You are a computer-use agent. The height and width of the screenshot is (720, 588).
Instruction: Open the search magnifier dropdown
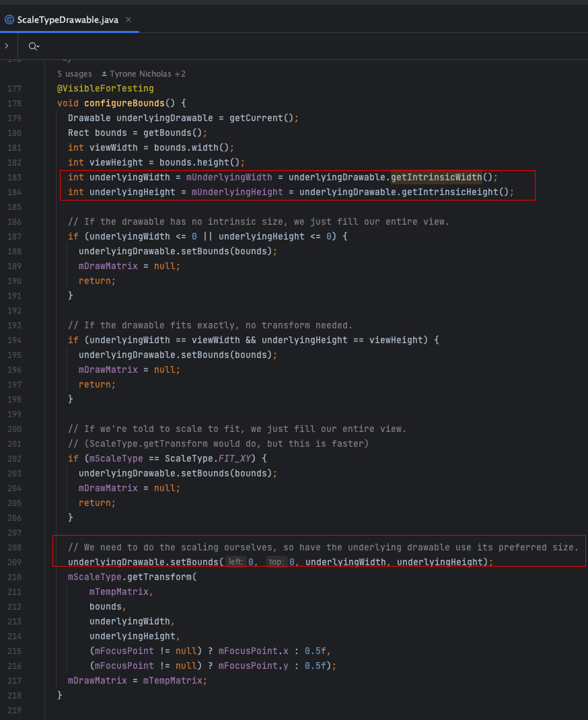click(34, 46)
